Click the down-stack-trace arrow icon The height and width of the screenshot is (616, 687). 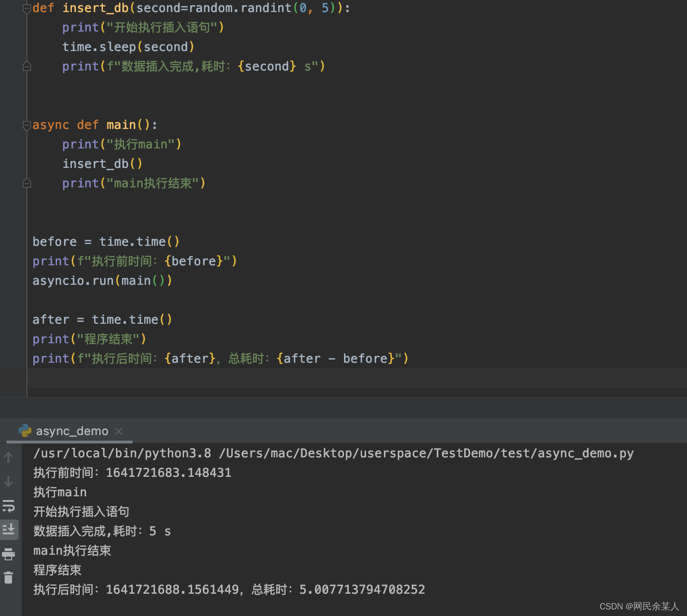tap(8, 481)
